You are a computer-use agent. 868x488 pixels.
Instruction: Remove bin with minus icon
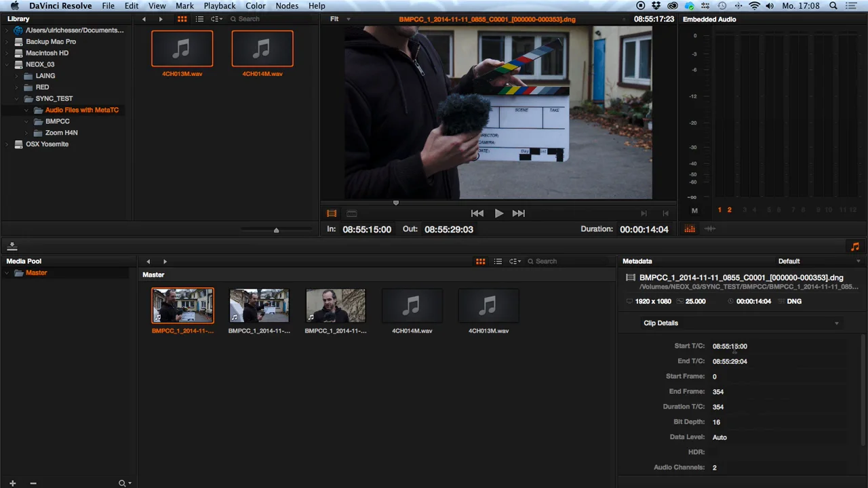point(33,483)
